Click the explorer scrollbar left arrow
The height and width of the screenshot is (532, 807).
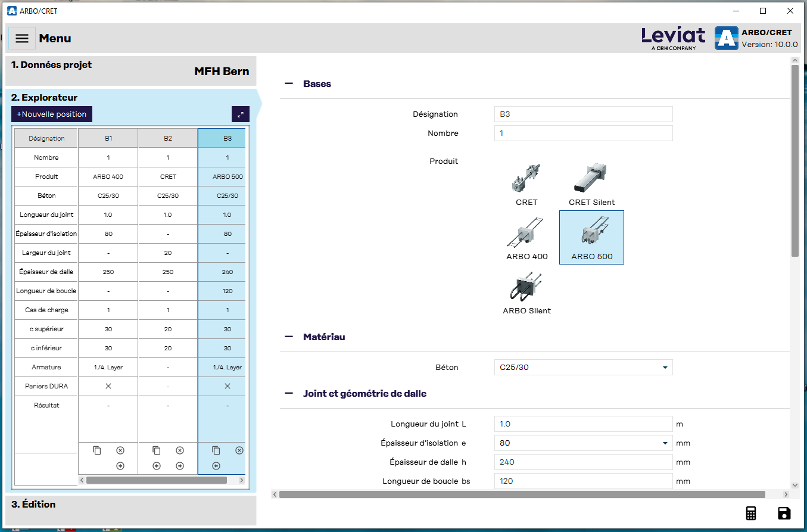[x=82, y=480]
